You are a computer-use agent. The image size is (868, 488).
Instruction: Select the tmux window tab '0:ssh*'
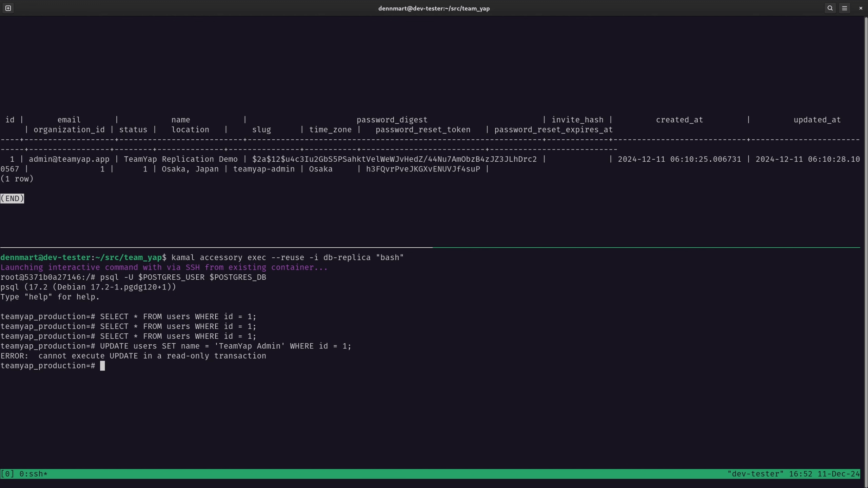pos(33,474)
